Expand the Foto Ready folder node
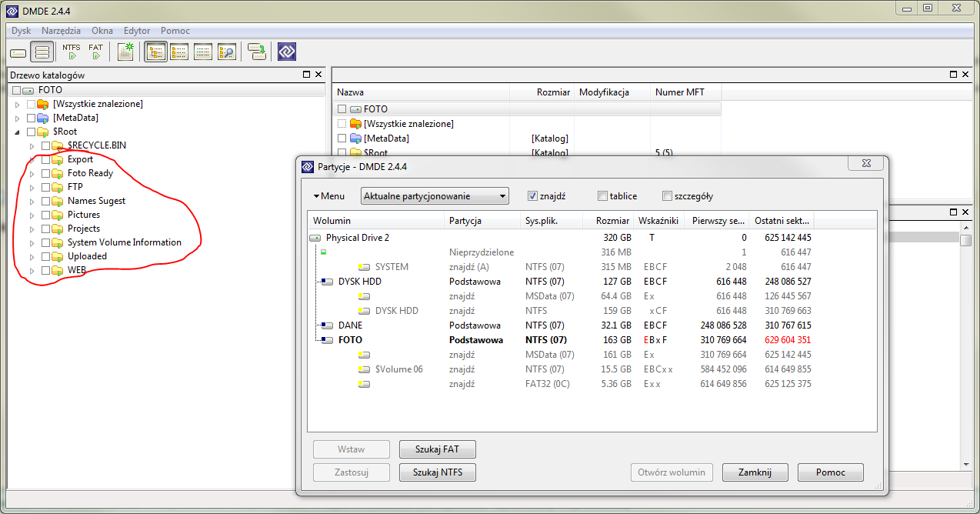The width and height of the screenshot is (980, 514). click(x=32, y=173)
